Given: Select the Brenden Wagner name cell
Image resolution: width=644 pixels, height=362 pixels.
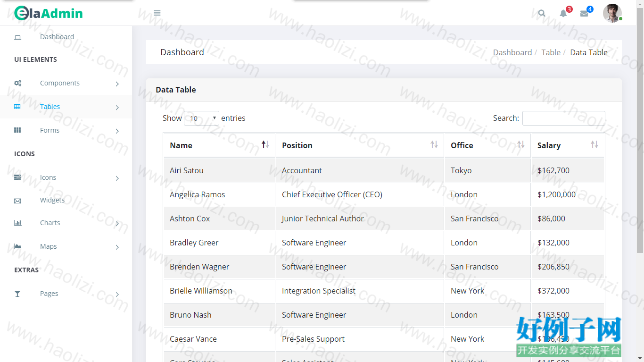Looking at the screenshot, I should click(220, 267).
